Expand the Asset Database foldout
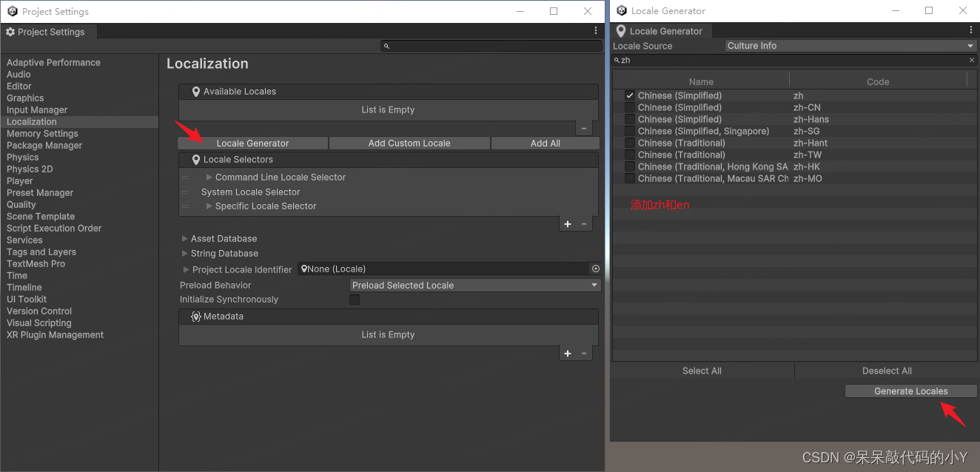The height and width of the screenshot is (472, 980). [x=185, y=239]
